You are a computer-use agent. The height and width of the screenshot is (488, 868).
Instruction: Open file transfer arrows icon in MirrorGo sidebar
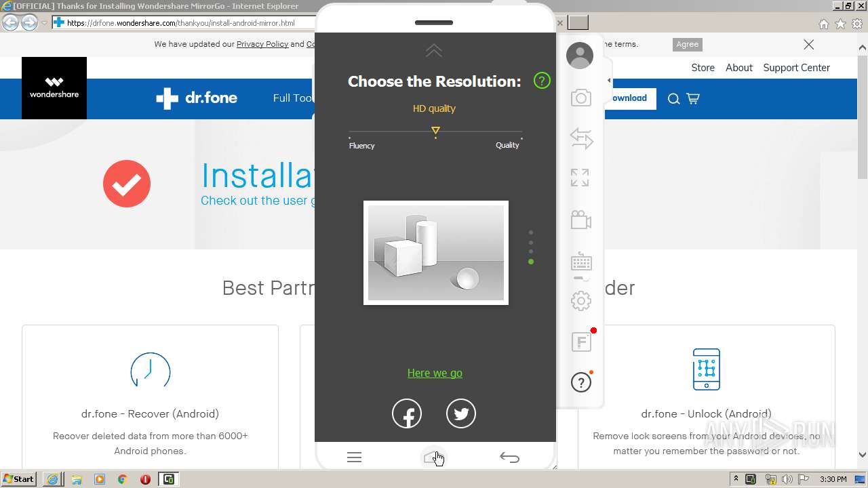(581, 138)
